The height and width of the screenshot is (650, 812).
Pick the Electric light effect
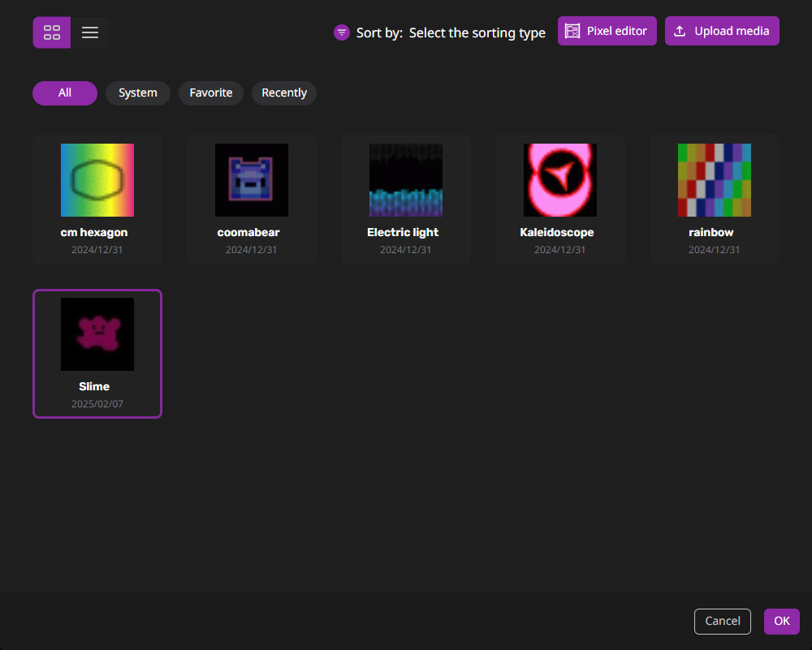coord(406,180)
